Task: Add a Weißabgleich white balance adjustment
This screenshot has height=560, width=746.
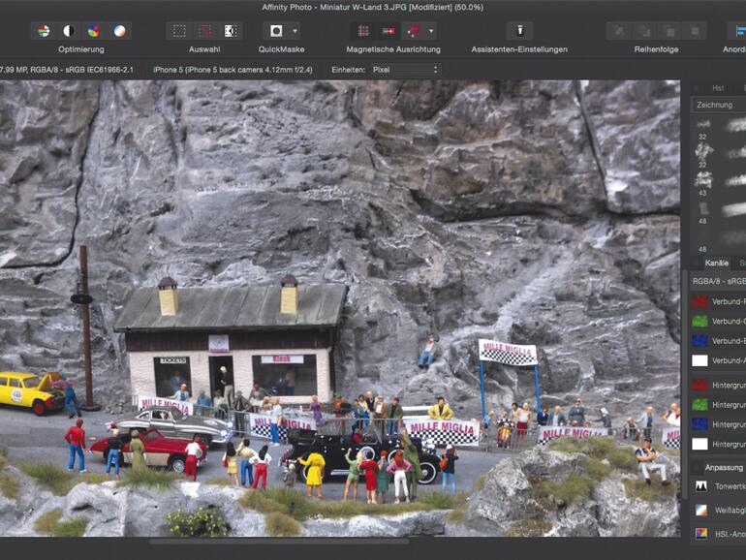Action: (x=719, y=510)
